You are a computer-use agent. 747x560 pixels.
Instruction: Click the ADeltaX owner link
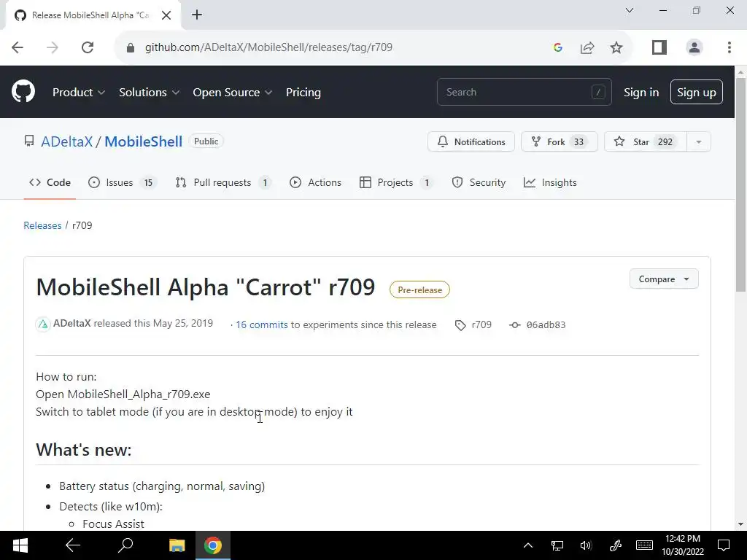[66, 141]
